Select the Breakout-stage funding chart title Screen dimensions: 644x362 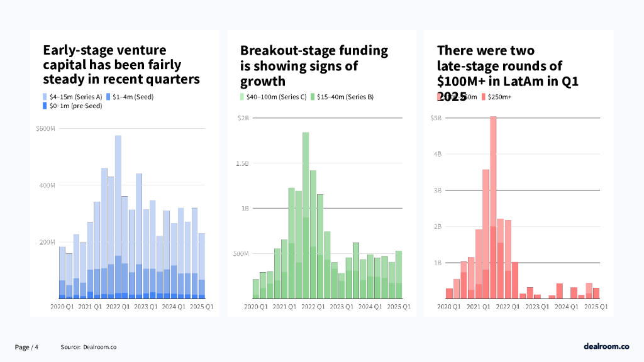[x=314, y=65]
